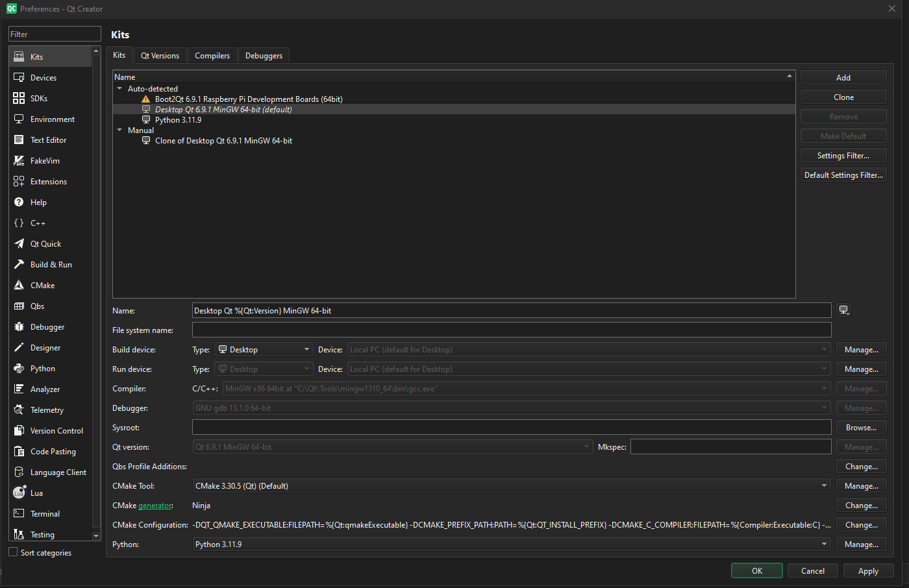This screenshot has width=909, height=588.
Task: Click the Cancel button
Action: click(x=812, y=571)
